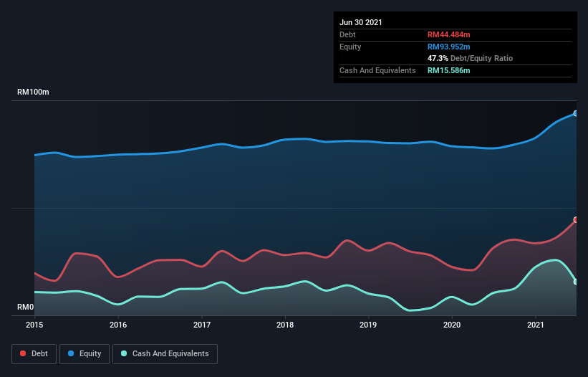Select the 2018 x-axis label
The width and height of the screenshot is (588, 377).
pos(285,325)
